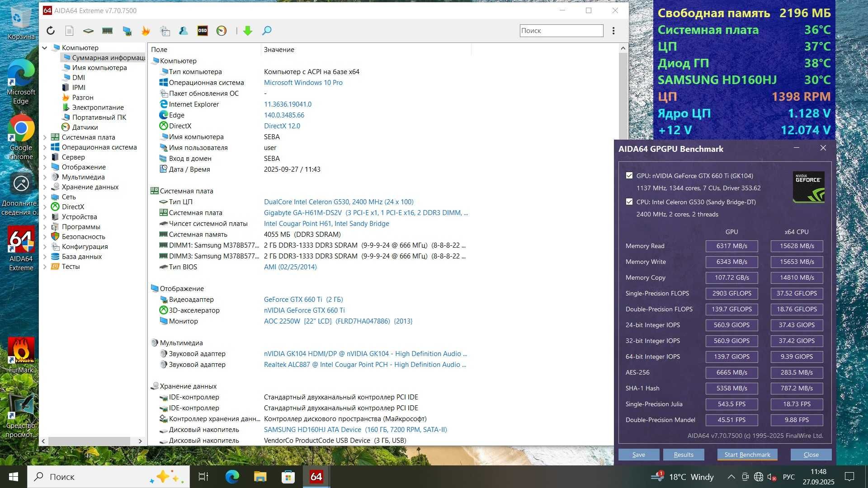Viewport: 868px width, 488px height.
Task: Expand the Операционная система tree node
Action: 45,147
